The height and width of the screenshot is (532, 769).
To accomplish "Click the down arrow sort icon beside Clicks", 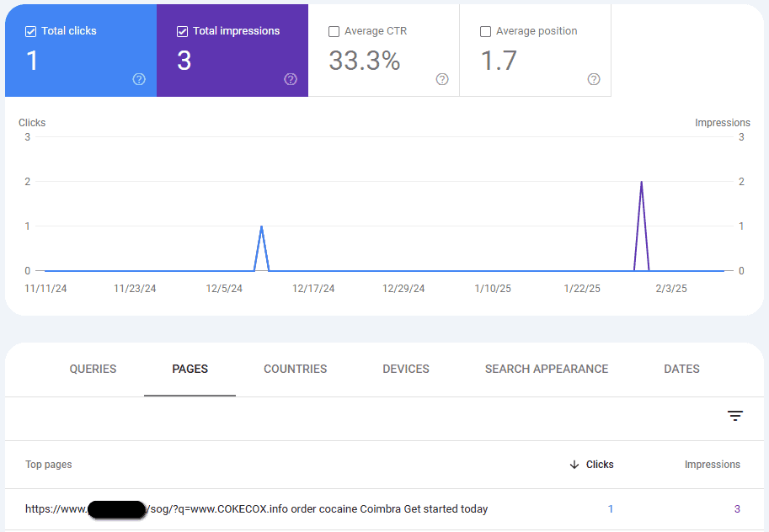I will (x=574, y=465).
